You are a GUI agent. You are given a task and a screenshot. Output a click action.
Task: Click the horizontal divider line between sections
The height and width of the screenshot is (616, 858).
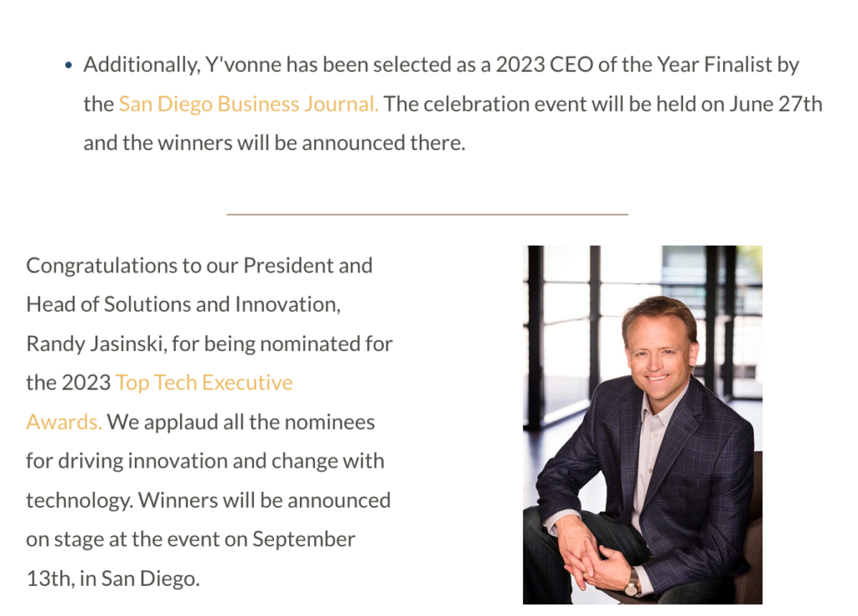[427, 214]
